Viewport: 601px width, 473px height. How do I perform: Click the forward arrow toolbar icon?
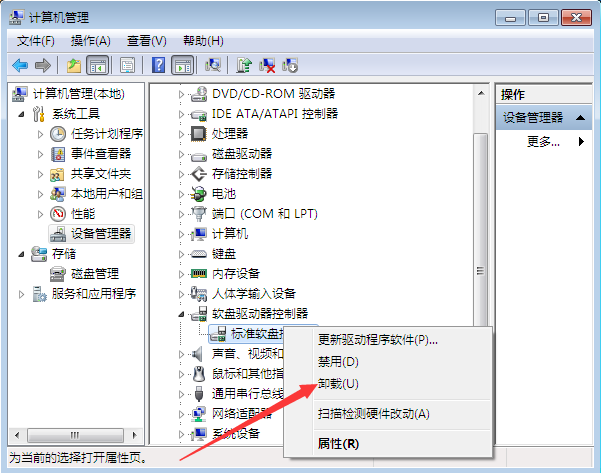point(43,65)
